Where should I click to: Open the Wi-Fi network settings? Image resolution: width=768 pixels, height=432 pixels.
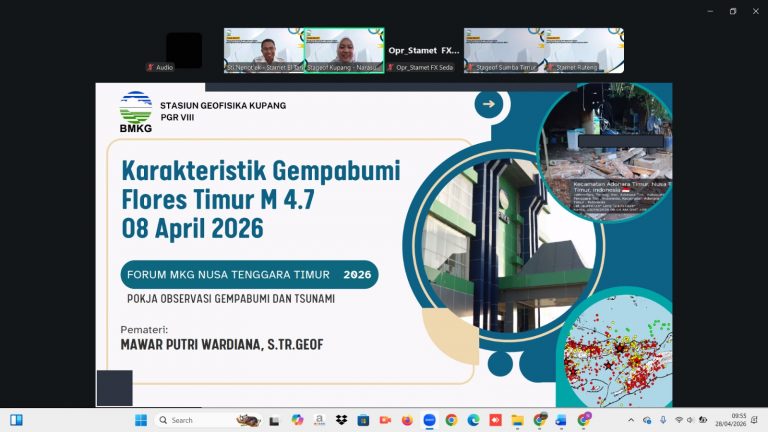point(679,420)
